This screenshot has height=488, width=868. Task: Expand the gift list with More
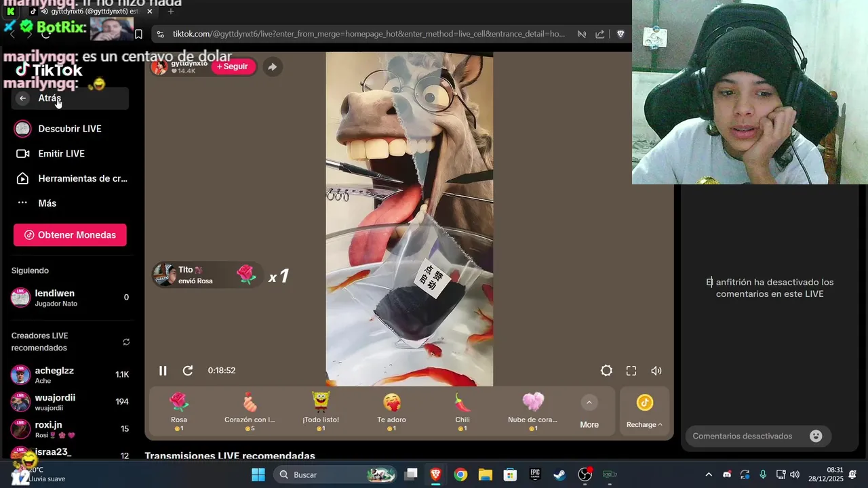[x=589, y=412]
